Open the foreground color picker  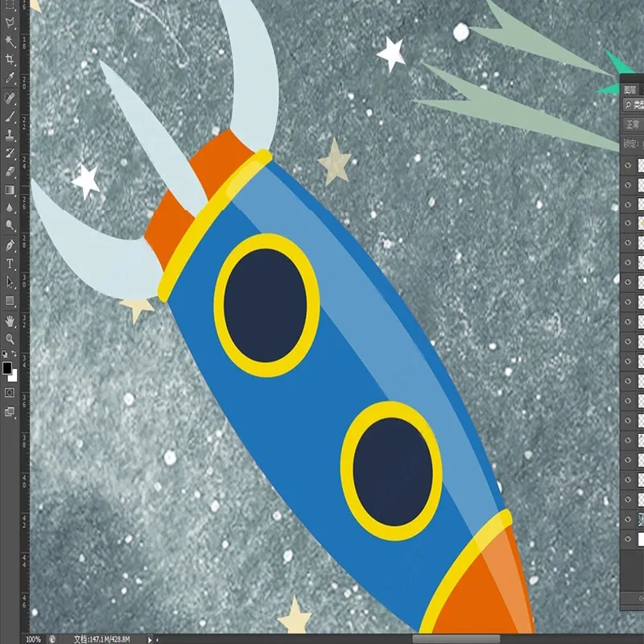(6, 368)
